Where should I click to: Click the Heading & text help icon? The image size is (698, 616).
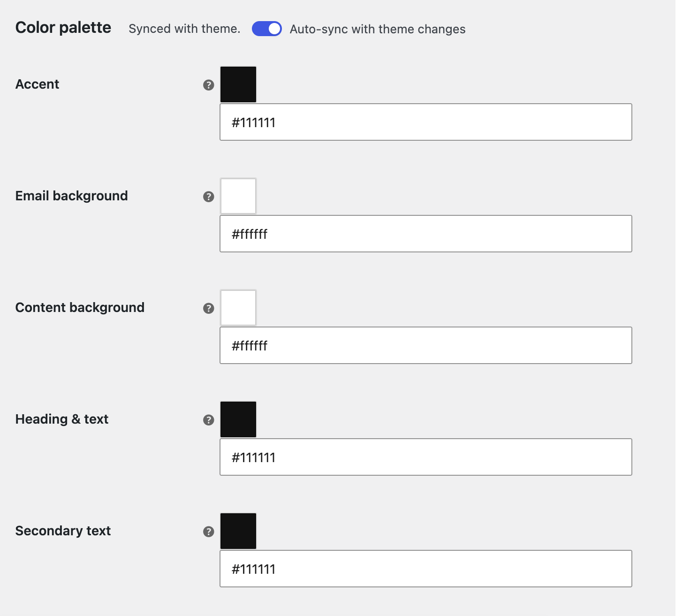point(209,420)
